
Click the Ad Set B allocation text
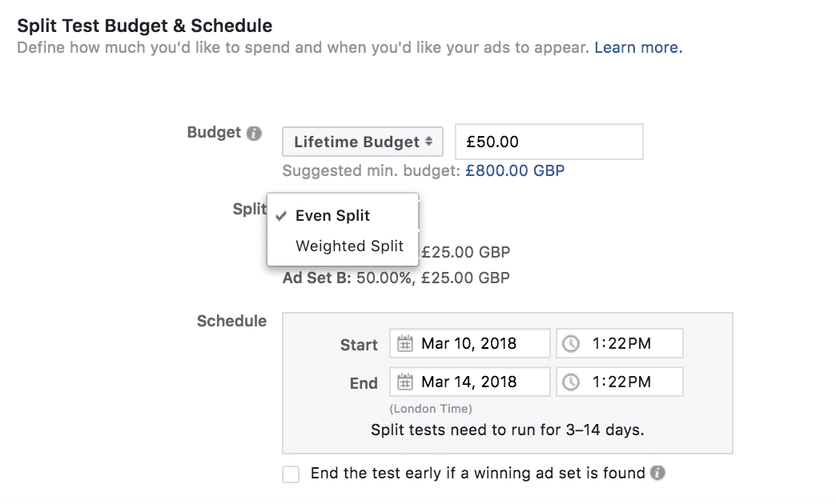click(396, 278)
